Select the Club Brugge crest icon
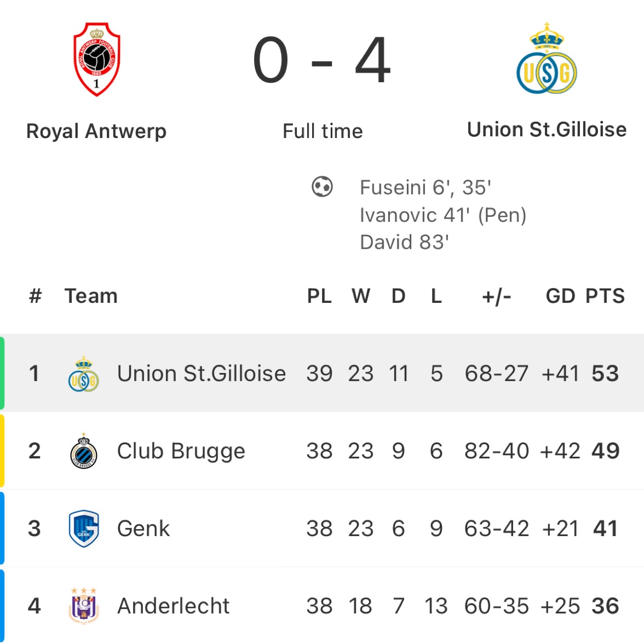 pos(84,451)
